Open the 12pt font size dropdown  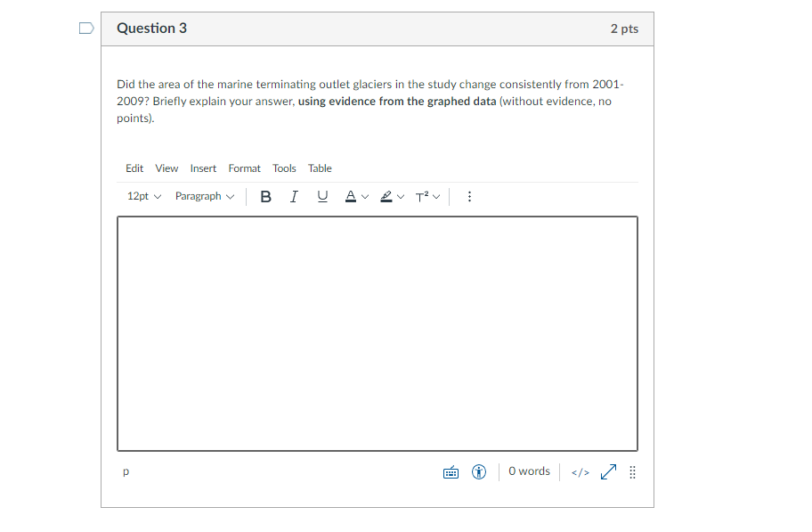pyautogui.click(x=144, y=197)
